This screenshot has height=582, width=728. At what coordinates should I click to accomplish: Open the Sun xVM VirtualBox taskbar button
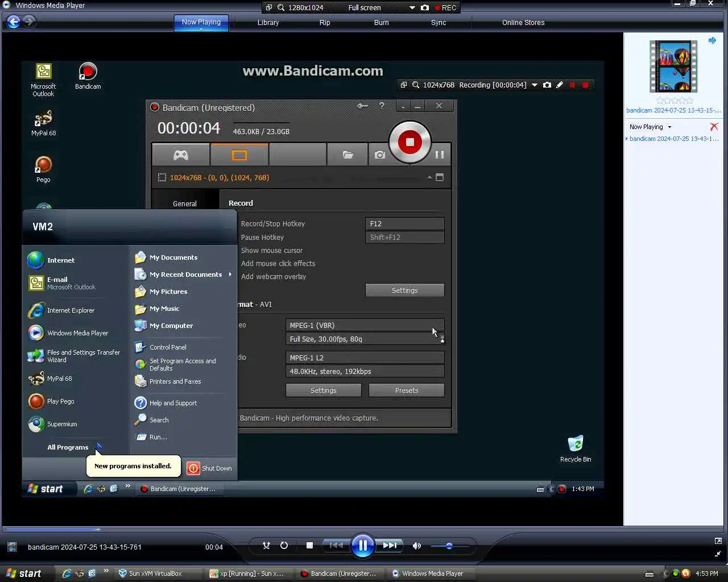158,573
